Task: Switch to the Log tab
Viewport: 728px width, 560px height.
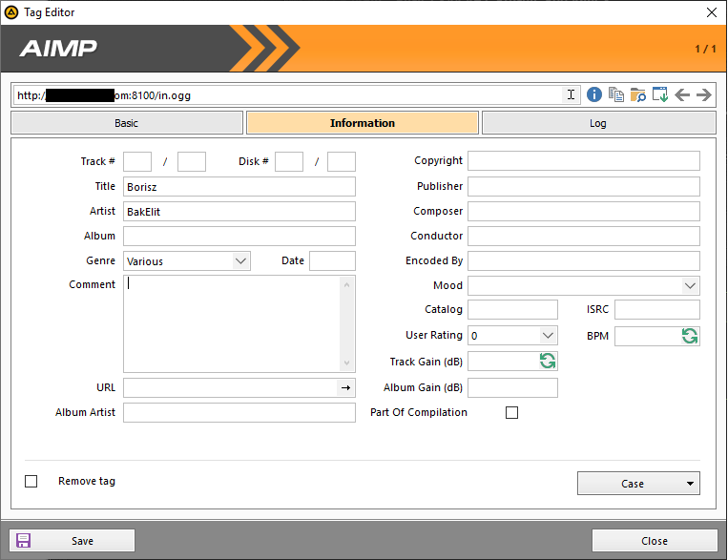Action: pos(598,123)
